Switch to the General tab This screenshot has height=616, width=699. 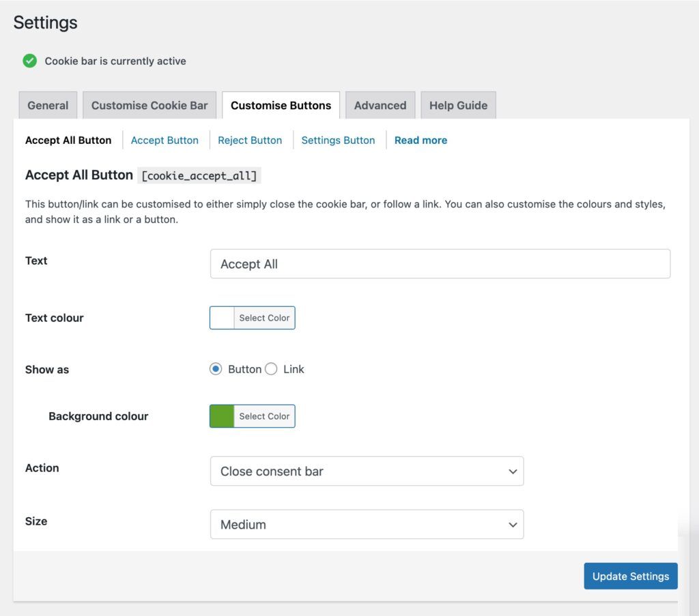(x=48, y=105)
